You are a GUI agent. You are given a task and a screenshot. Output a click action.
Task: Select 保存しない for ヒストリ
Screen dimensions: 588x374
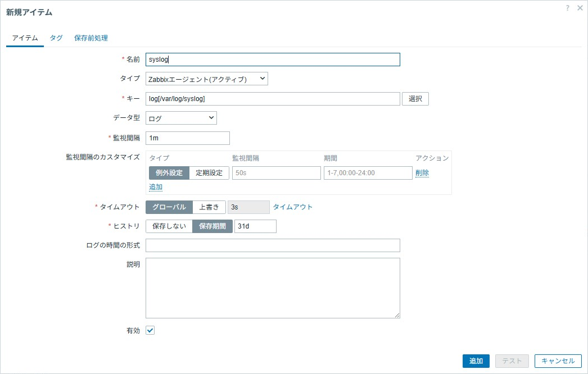click(169, 226)
